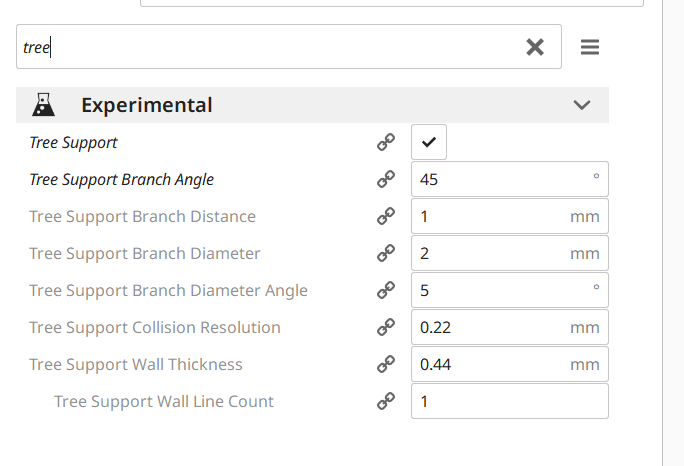Click the Experimental flask icon

43,105
